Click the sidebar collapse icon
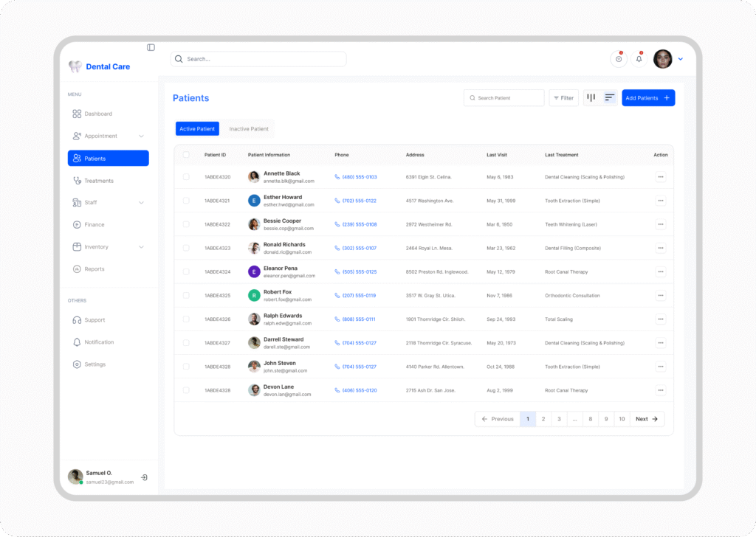 coord(151,47)
